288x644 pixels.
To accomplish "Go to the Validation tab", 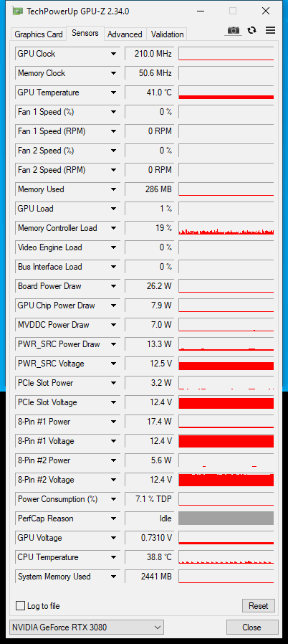I will click(x=167, y=34).
